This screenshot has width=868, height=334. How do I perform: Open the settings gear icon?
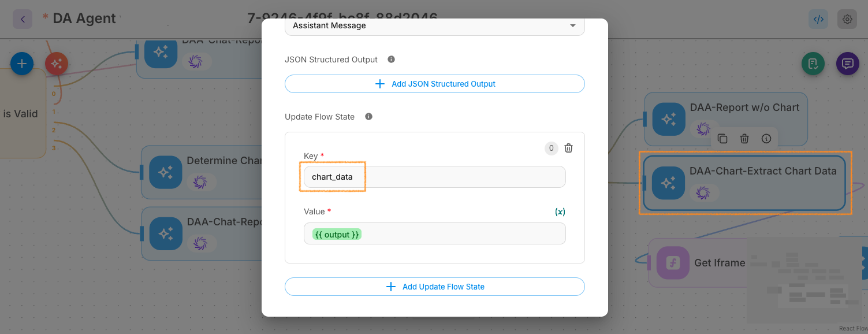coord(847,19)
